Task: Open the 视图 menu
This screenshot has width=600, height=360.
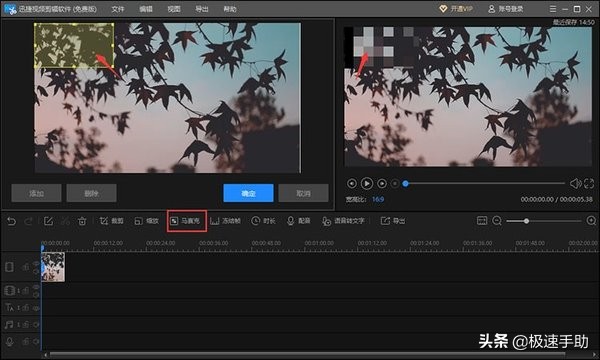Action: [x=174, y=9]
